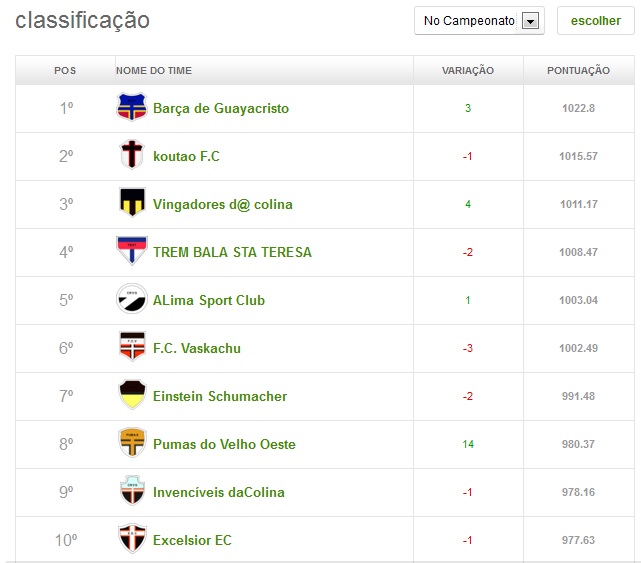
Task: Open the No Campeonato dropdown
Action: point(469,21)
